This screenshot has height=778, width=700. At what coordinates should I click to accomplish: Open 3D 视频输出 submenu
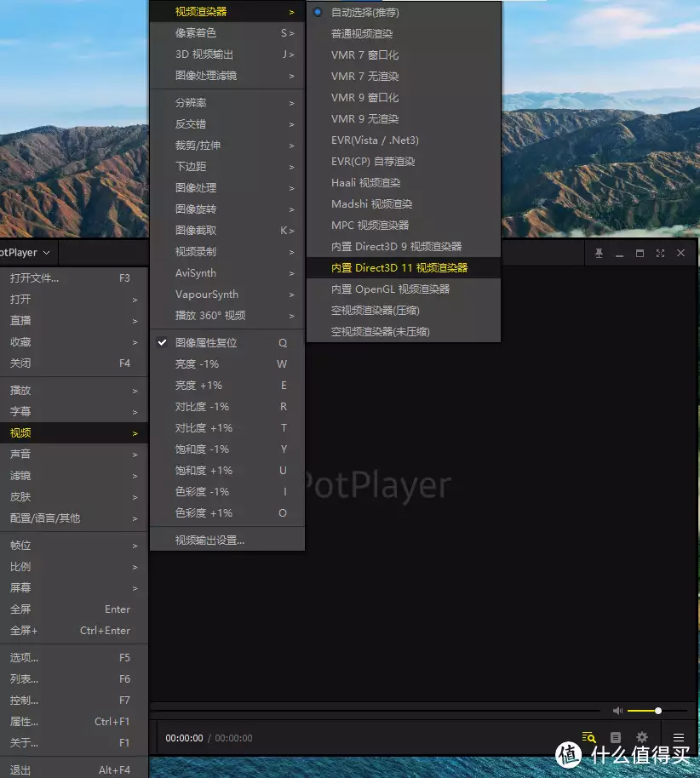pyautogui.click(x=227, y=54)
